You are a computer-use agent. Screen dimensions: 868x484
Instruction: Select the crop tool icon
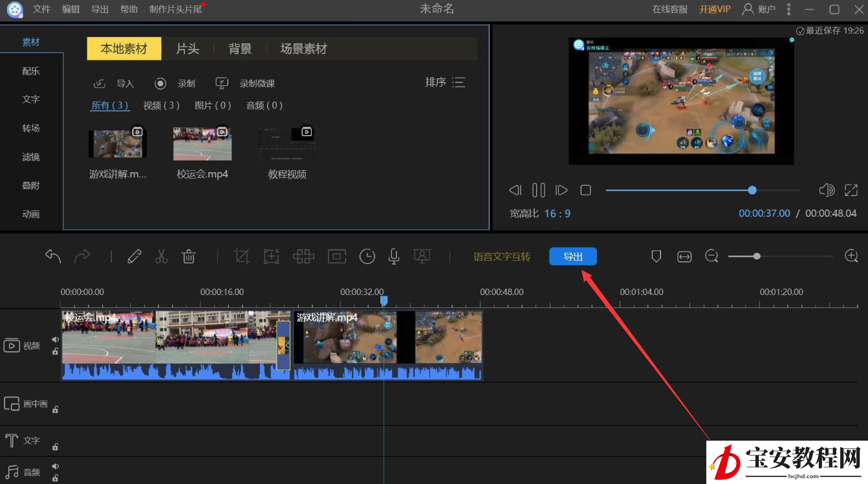(x=241, y=256)
